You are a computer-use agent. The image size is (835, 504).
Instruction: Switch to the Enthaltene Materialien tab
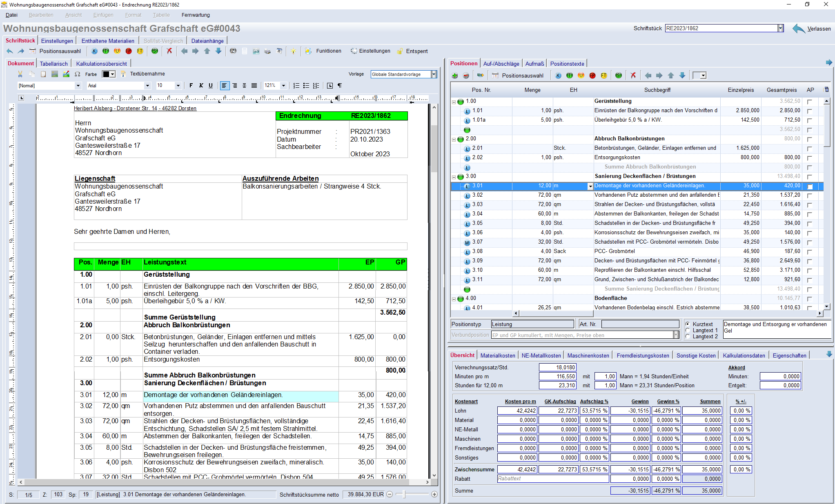point(108,41)
